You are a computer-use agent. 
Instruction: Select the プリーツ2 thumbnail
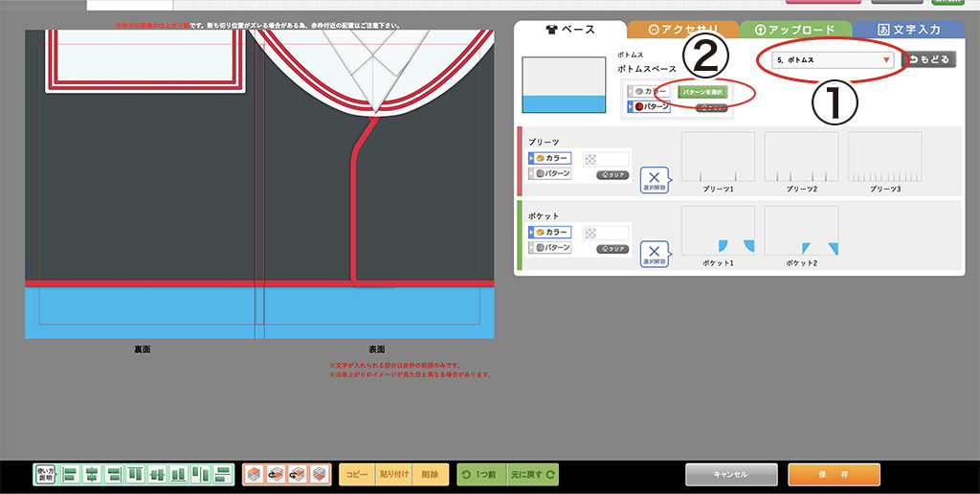tap(801, 156)
